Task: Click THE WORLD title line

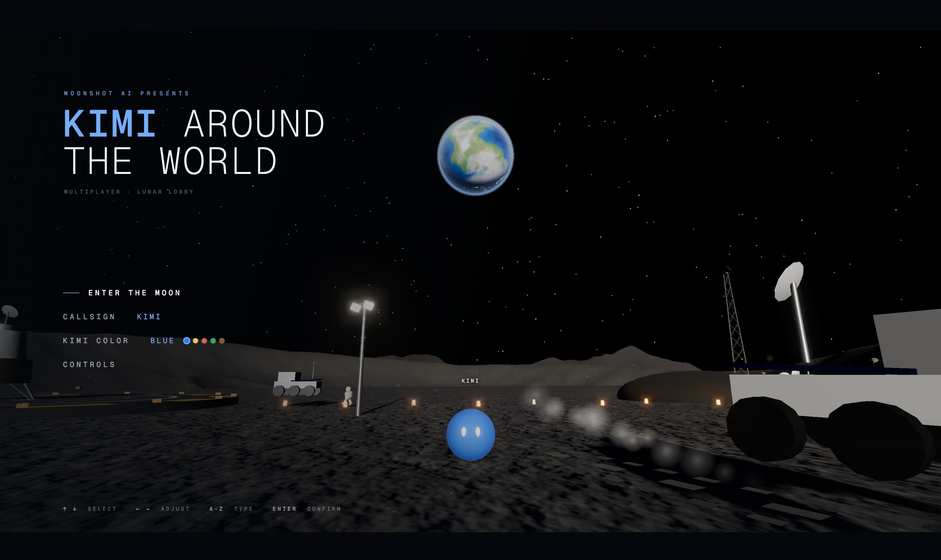Action: click(170, 161)
